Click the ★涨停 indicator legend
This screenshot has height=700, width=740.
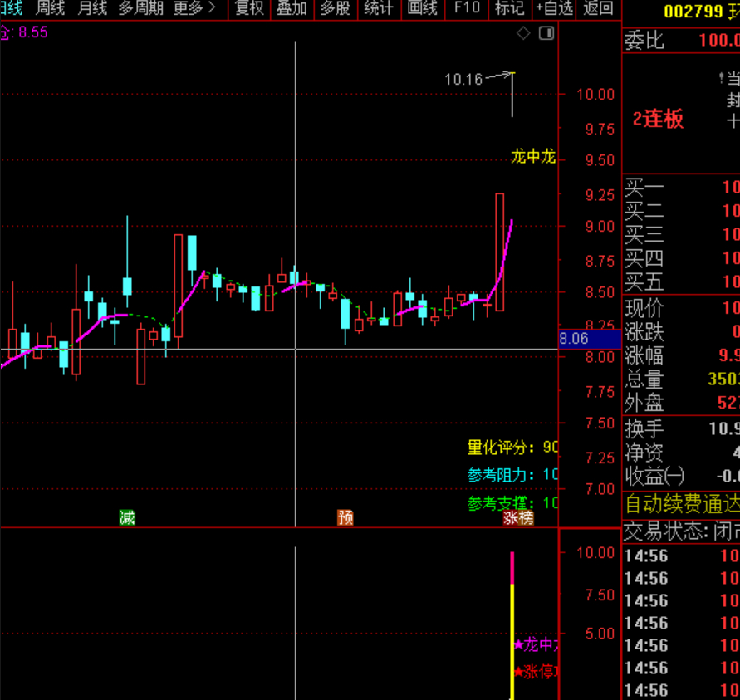[x=537, y=672]
